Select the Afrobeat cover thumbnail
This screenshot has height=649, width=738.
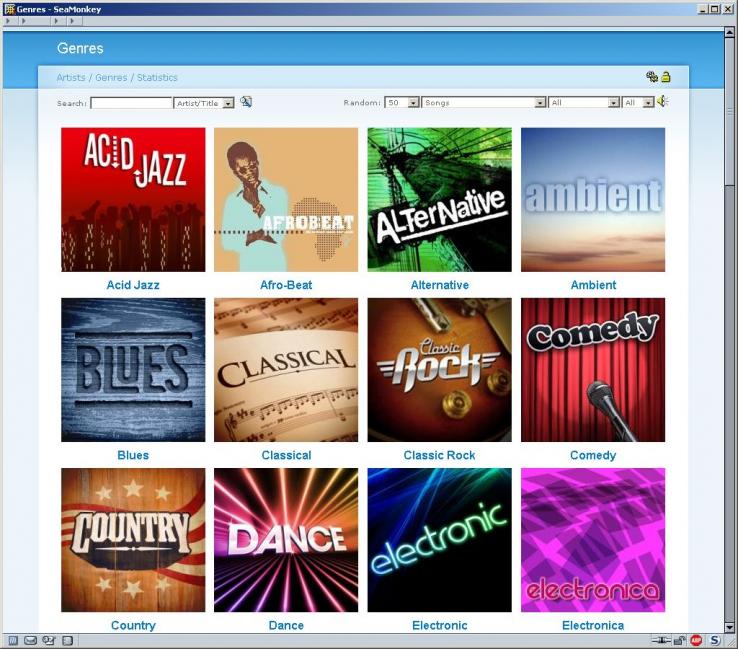pos(286,200)
